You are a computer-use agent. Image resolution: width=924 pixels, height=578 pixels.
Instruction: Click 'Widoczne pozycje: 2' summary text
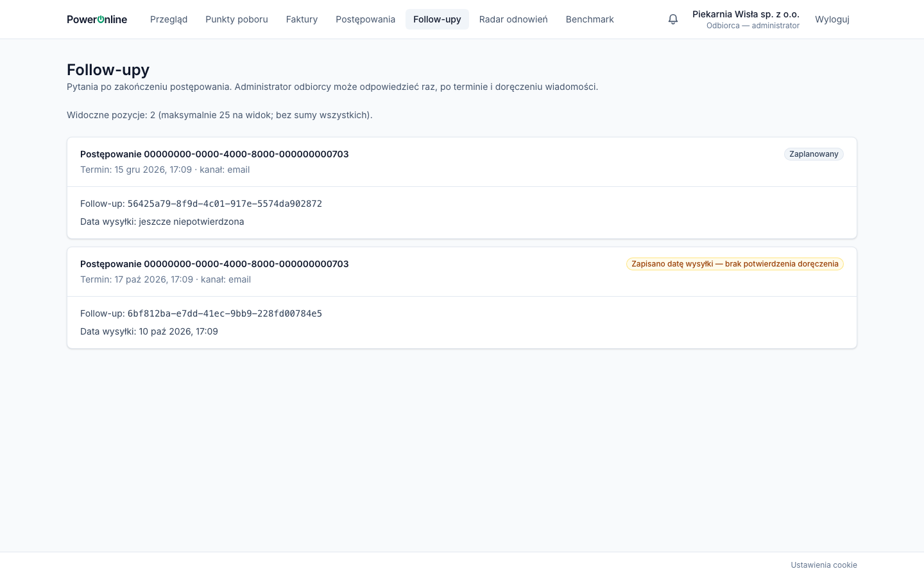tap(219, 115)
